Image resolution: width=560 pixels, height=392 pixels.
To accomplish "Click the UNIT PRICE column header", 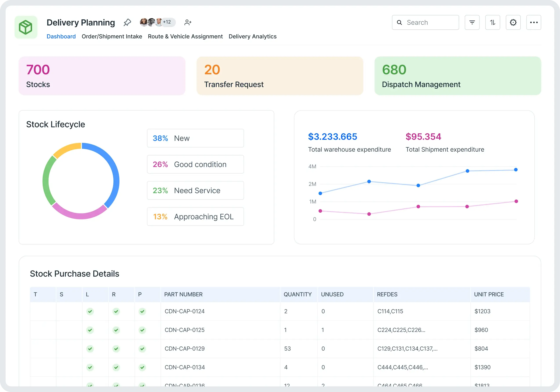I will [x=489, y=294].
